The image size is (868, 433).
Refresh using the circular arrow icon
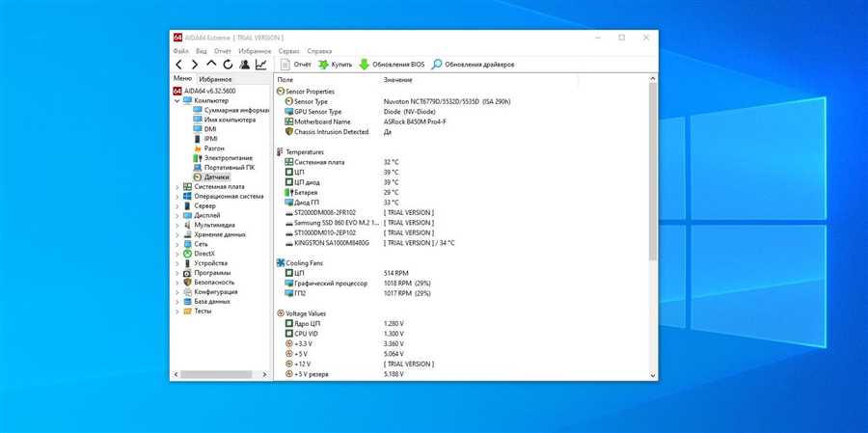pos(228,65)
